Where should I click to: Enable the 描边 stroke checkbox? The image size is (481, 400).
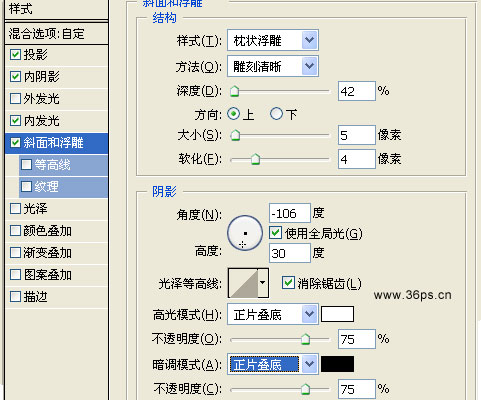(x=15, y=297)
